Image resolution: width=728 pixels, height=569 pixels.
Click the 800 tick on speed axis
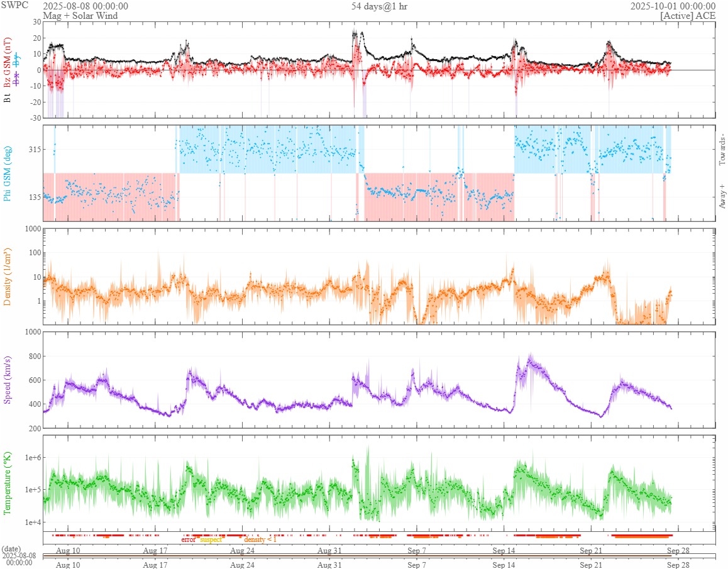(35, 356)
